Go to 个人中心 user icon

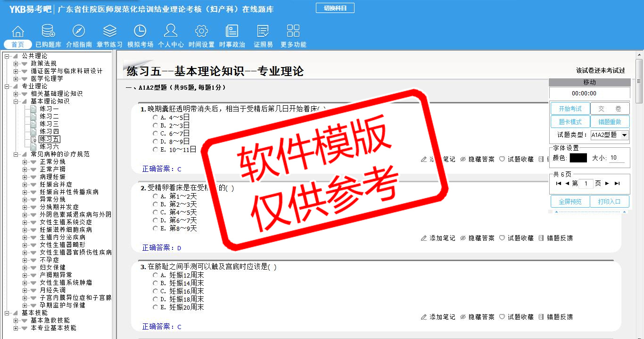tap(171, 32)
